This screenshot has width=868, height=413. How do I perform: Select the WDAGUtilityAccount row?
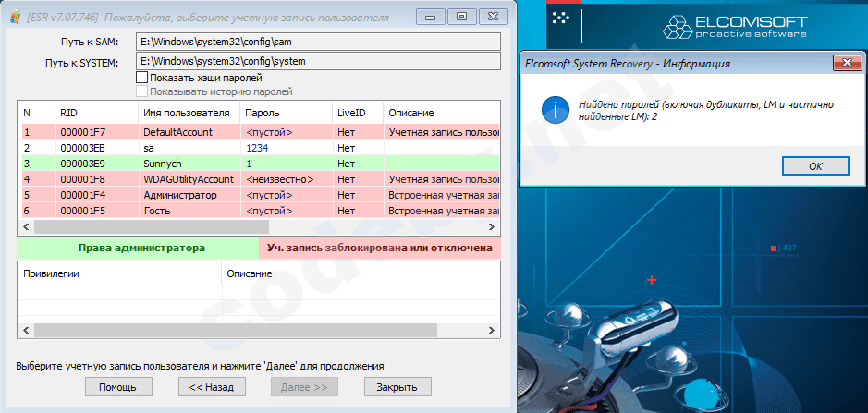(185, 178)
